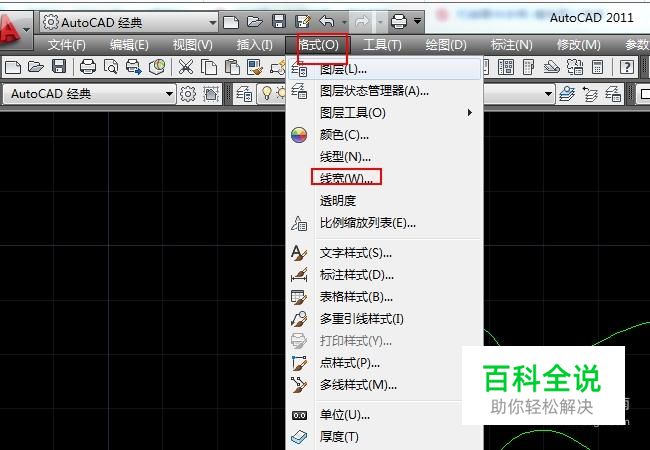650x450 pixels.
Task: Expand 图层工具(O) submenu
Action: click(x=385, y=113)
